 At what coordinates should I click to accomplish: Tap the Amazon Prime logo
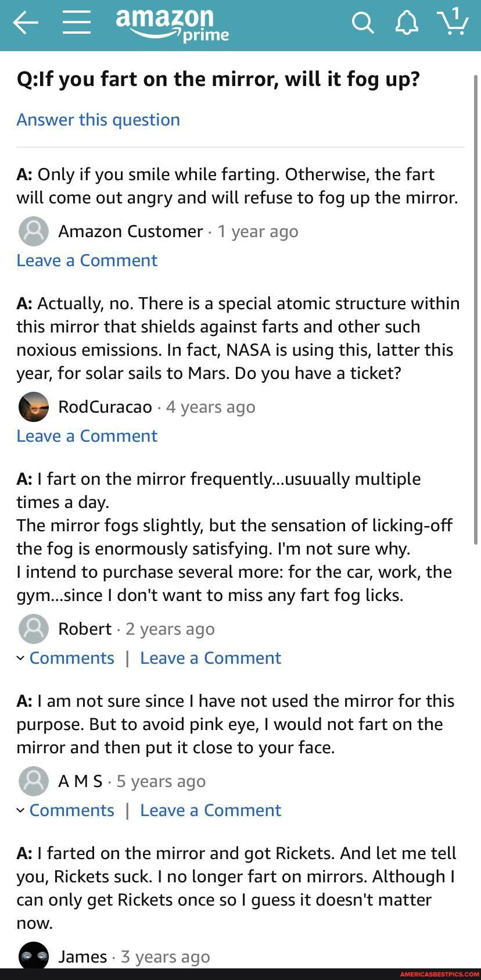click(x=172, y=26)
